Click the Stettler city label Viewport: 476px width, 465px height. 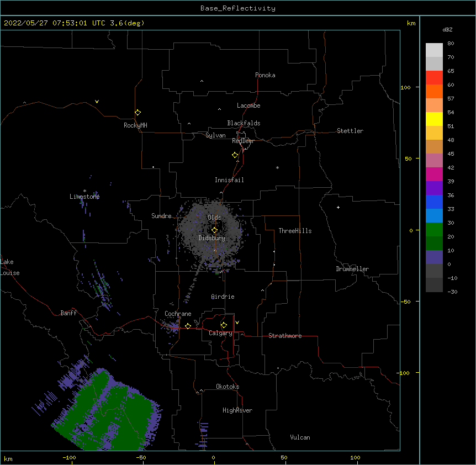click(350, 131)
